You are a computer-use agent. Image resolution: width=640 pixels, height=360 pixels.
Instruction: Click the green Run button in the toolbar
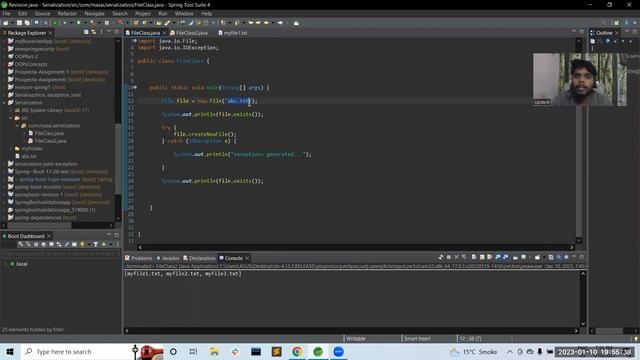coord(78,23)
